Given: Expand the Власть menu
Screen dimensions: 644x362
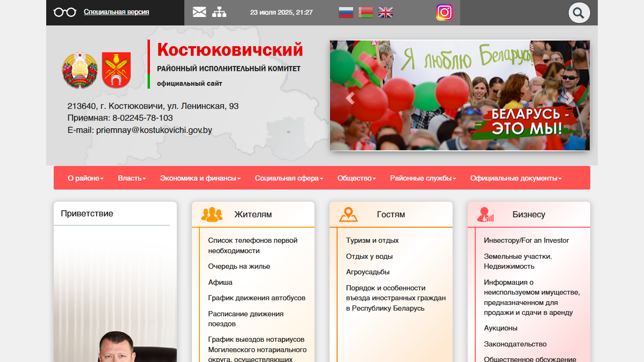Looking at the screenshot, I should point(132,178).
